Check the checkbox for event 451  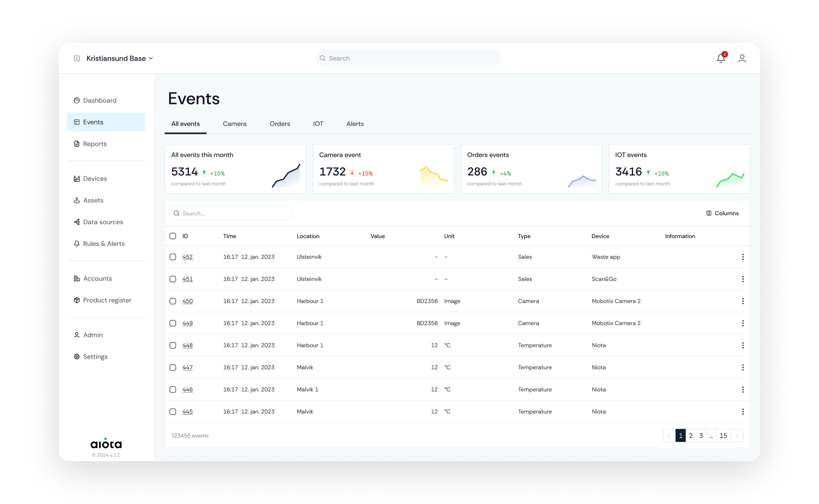(173, 279)
